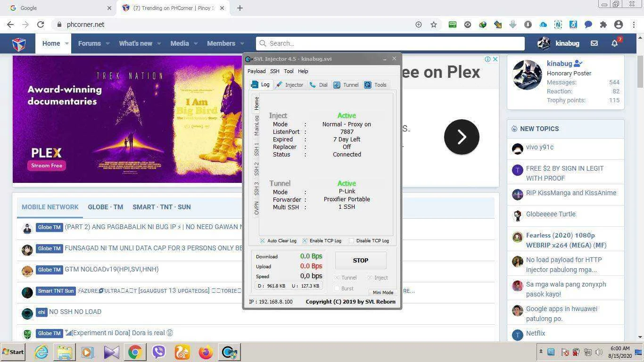Viewport: 644px width, 362px height.
Task: Select the SSH 3 vertical tab
Action: pyautogui.click(x=256, y=189)
